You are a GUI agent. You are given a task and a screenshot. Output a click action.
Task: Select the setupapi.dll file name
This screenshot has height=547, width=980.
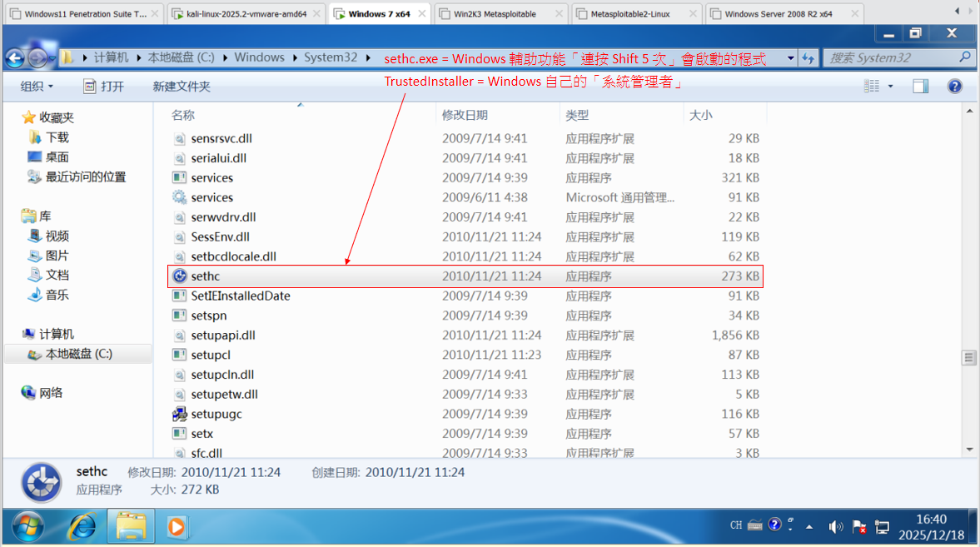pos(223,335)
